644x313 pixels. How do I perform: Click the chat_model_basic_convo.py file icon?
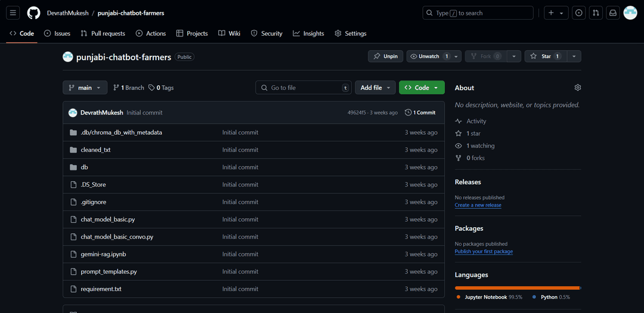73,237
